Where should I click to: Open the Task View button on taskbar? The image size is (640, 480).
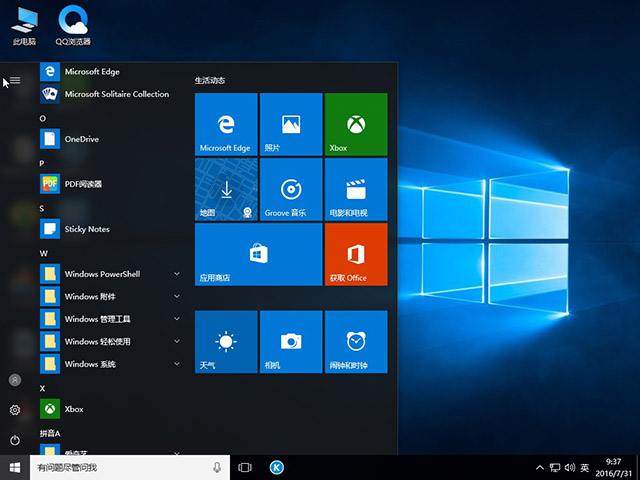245,467
